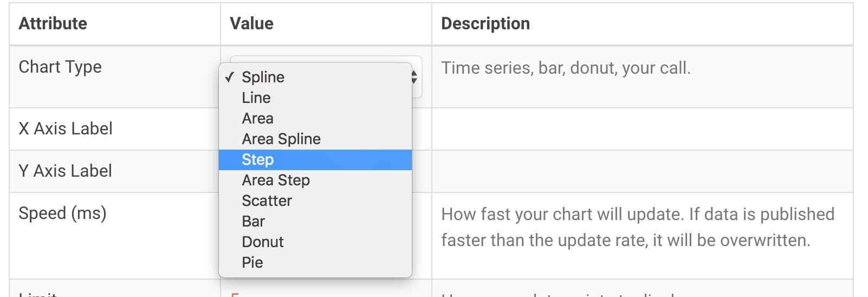This screenshot has height=297, width=868.
Task: Select Area Spline chart type
Action: point(281,139)
